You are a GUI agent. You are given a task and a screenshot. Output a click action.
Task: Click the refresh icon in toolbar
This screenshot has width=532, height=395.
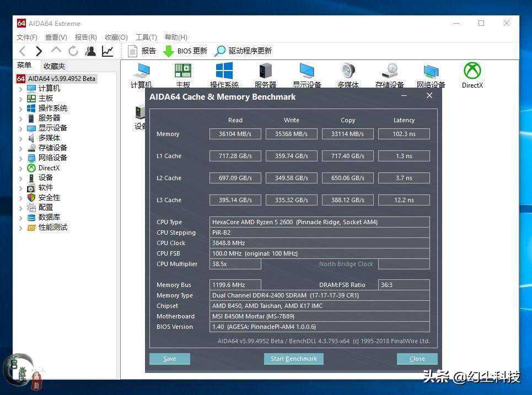(x=73, y=51)
